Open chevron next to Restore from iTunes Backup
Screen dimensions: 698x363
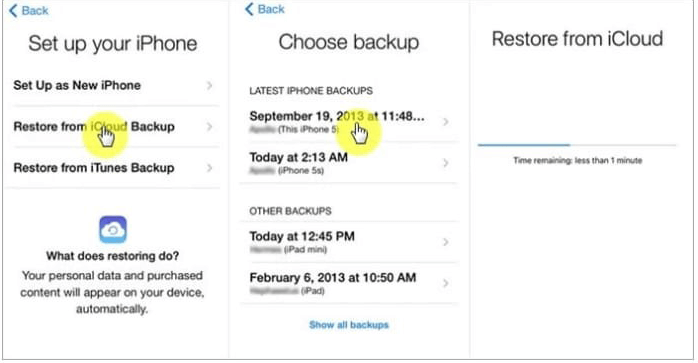pyautogui.click(x=210, y=168)
